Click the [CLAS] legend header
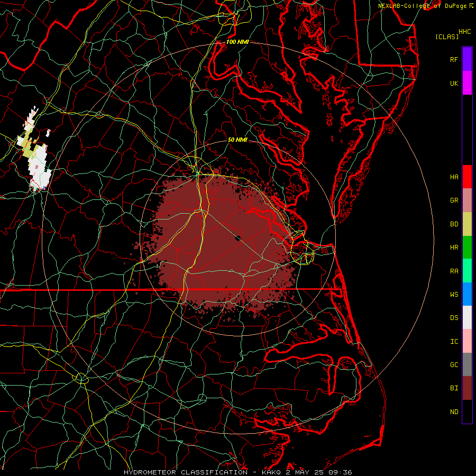Image resolution: width=476 pixels, height=476 pixels. pos(447,36)
